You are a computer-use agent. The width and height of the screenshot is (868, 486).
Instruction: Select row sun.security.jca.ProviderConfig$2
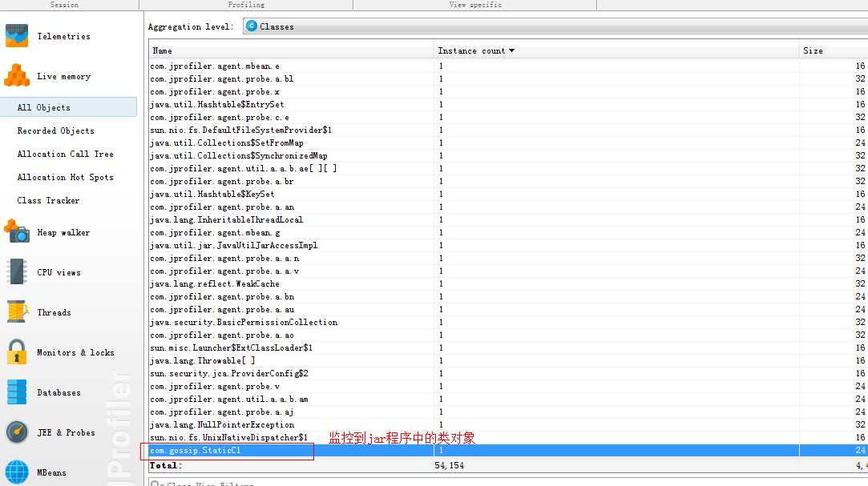pos(508,373)
